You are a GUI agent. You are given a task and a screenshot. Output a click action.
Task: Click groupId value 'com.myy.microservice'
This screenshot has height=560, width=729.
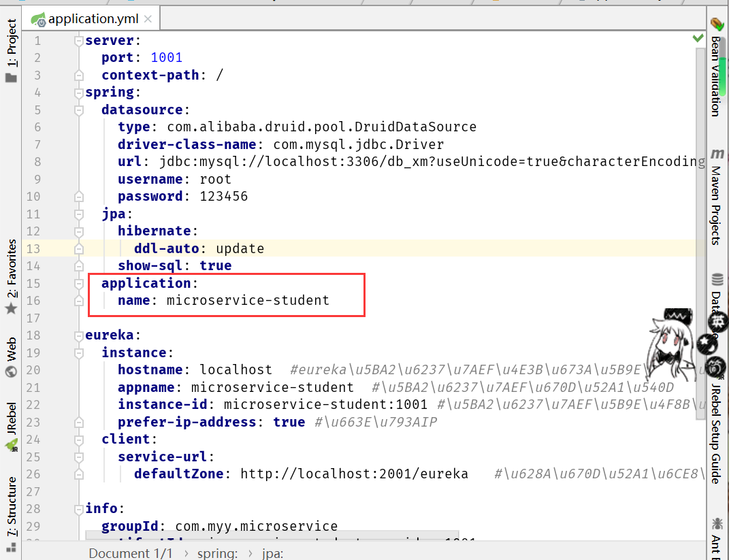pos(256,526)
